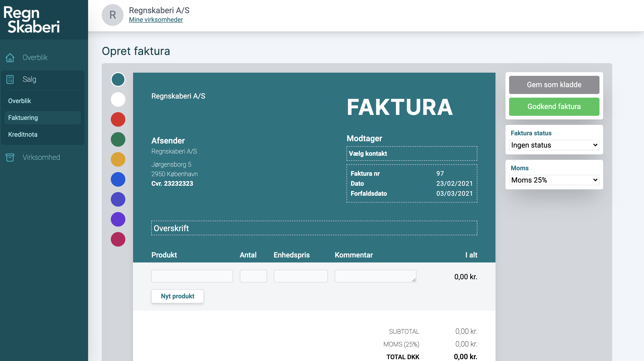
Task: Click the Overskrift heading input field
Action: pyautogui.click(x=314, y=228)
